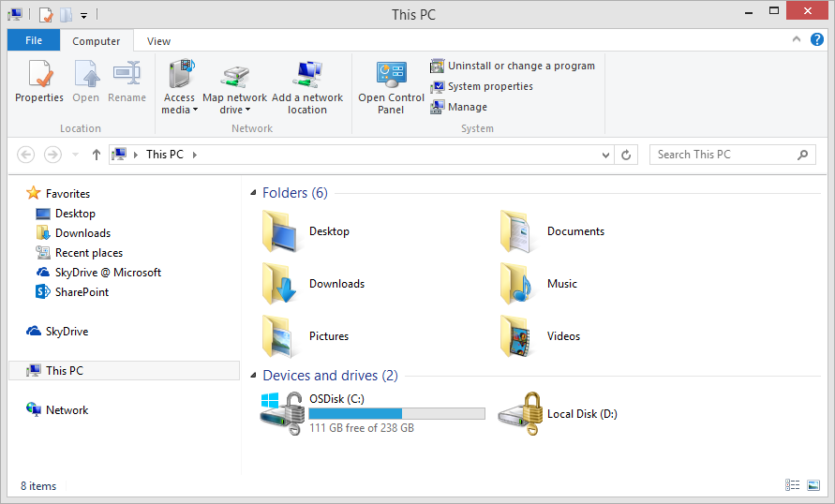Image resolution: width=835 pixels, height=504 pixels.
Task: Select the OSDisk (C:) drive icon
Action: 283,413
